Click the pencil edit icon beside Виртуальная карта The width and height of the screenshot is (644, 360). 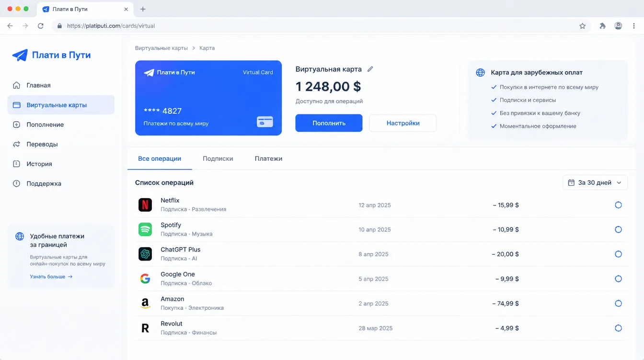click(x=370, y=69)
